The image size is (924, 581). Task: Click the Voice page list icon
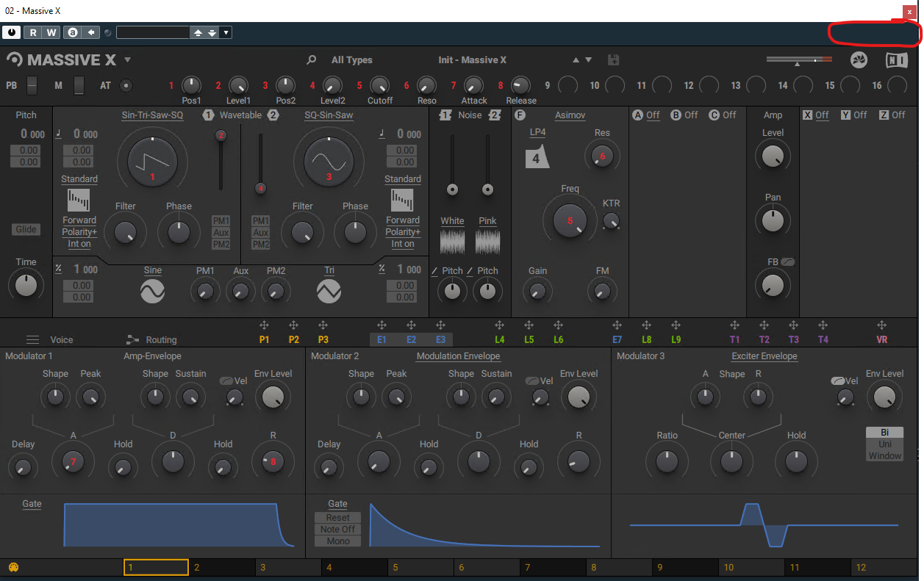coord(32,339)
